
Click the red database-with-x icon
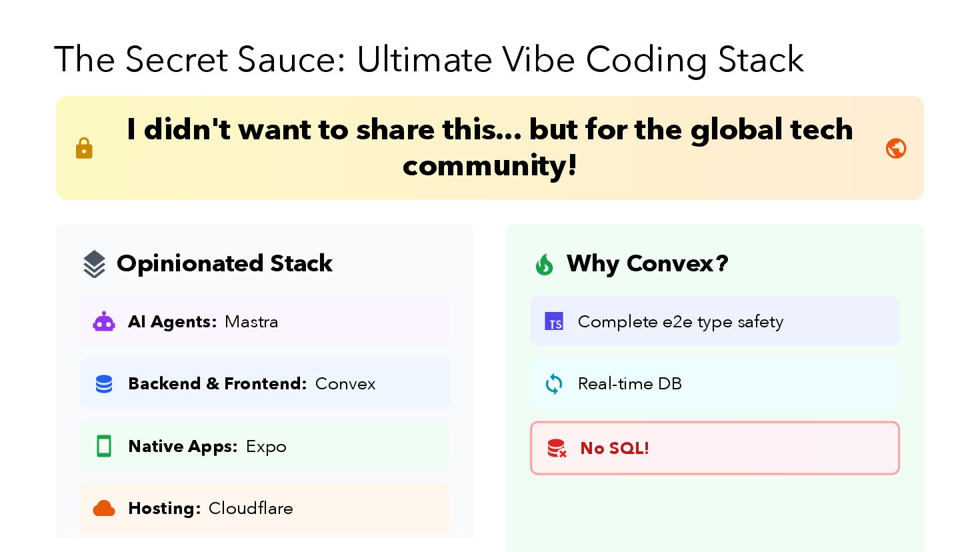tap(557, 448)
